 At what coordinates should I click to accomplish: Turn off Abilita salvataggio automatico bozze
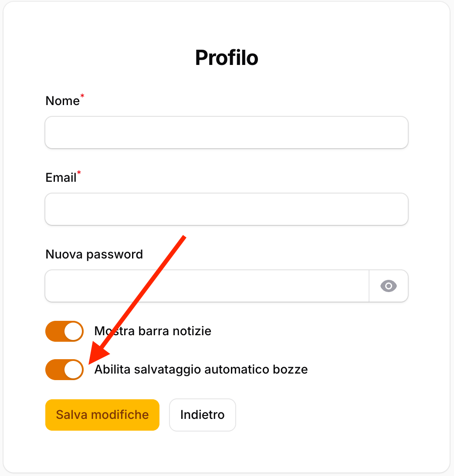(64, 370)
